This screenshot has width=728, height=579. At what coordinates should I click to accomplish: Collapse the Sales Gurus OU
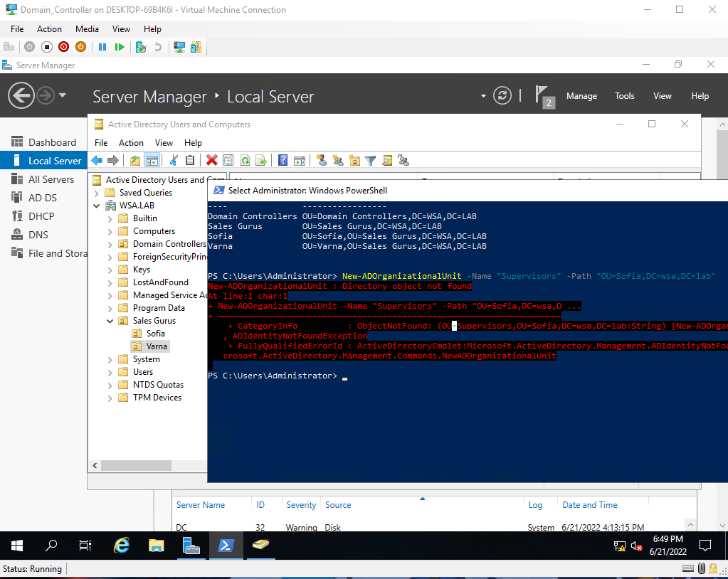click(x=110, y=321)
